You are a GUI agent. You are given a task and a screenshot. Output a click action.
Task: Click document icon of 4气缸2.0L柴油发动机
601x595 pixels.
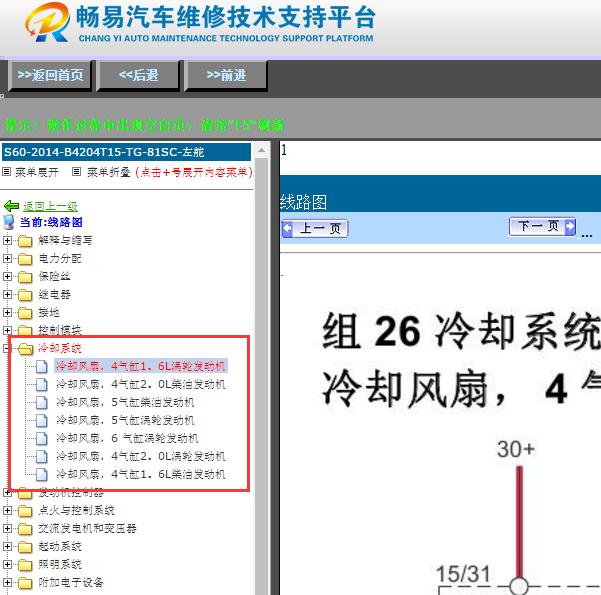pos(42,385)
